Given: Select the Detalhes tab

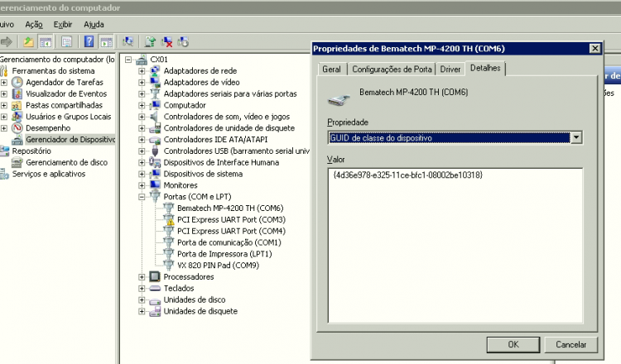Looking at the screenshot, I should click(485, 68).
